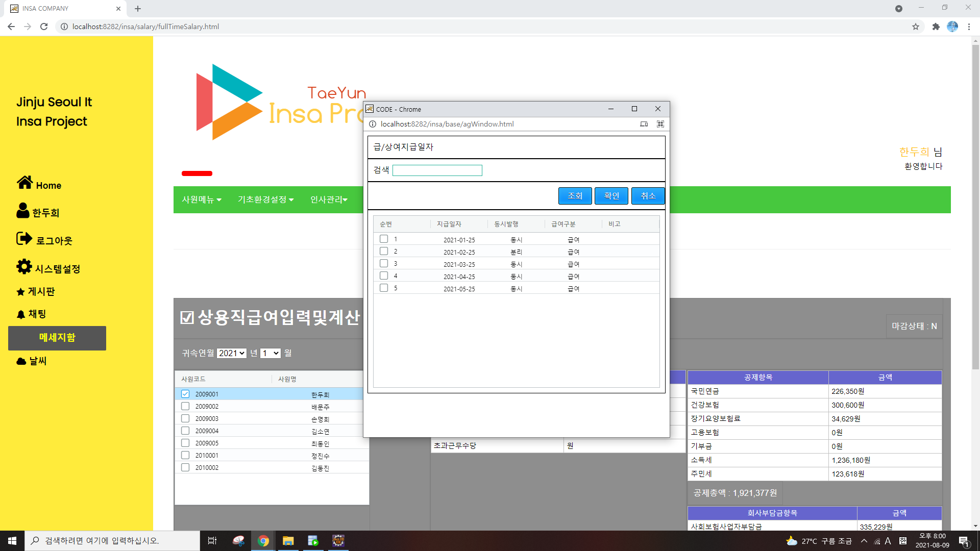Image resolution: width=980 pixels, height=551 pixels.
Task: Check employee 2009002 배문주 checkbox
Action: coord(185,406)
